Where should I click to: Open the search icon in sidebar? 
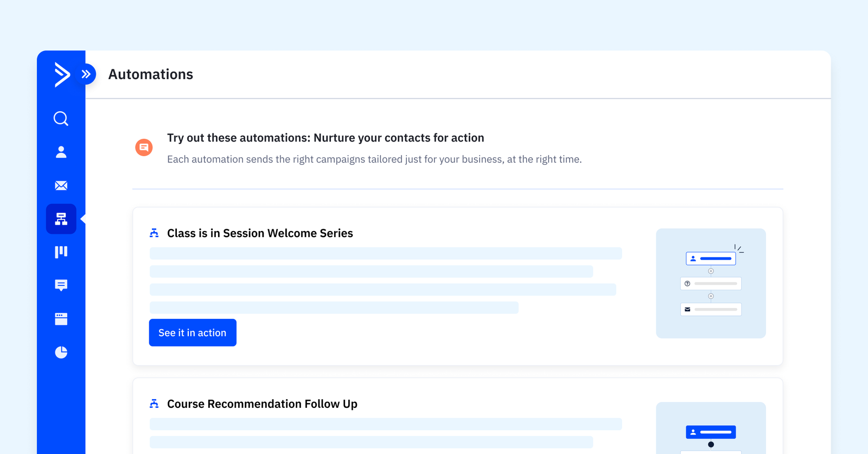coord(61,119)
